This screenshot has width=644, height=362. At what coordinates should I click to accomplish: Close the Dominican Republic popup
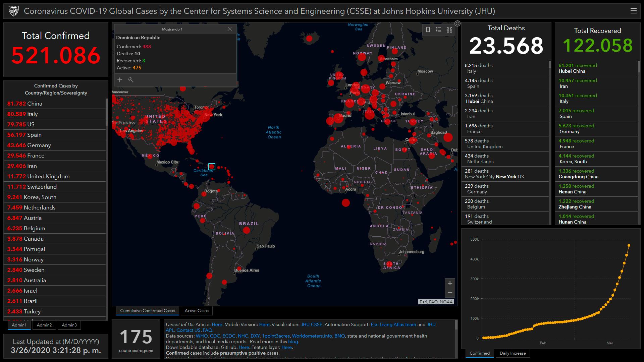pos(230,29)
